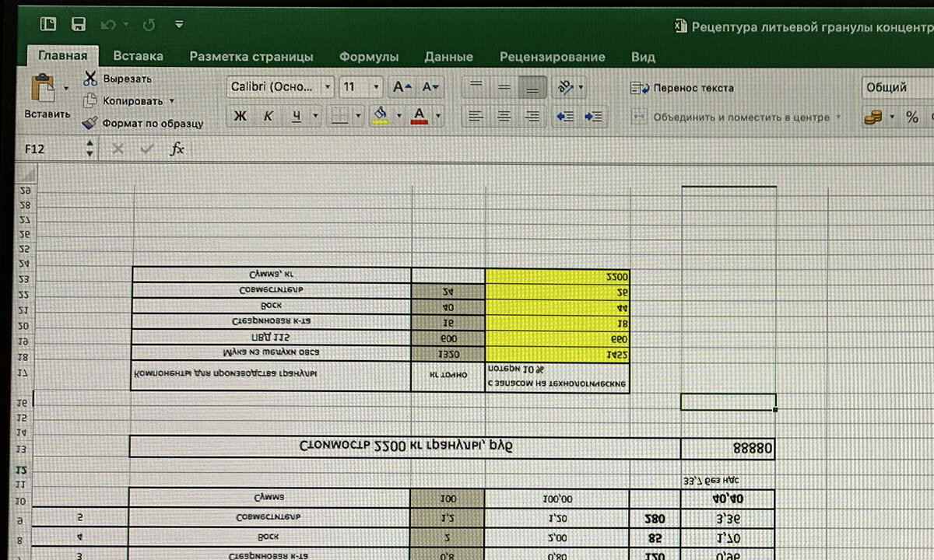
Task: Apply font color with the red A icon
Action: 420,114
